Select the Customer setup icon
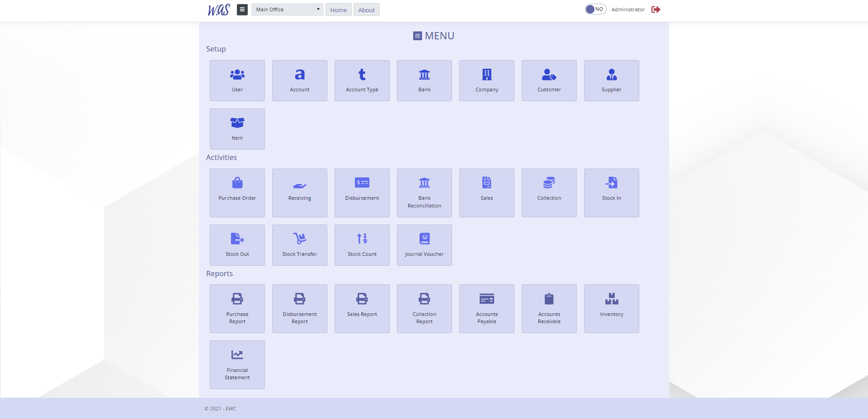This screenshot has width=868, height=419. [549, 75]
